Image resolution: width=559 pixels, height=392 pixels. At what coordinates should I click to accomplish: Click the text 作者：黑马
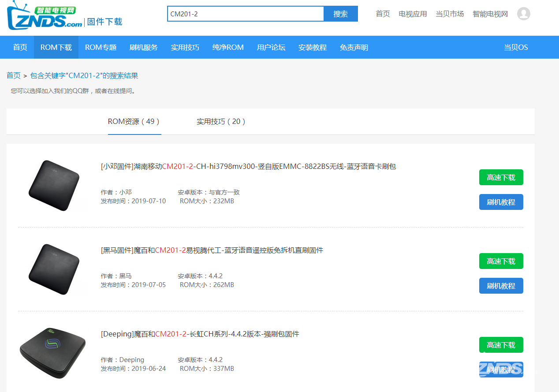point(116,276)
